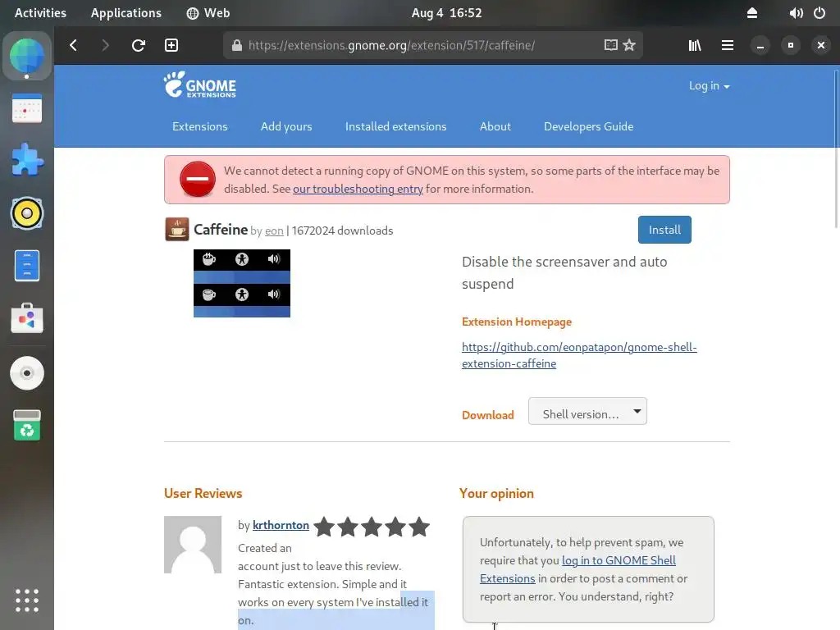Screen dimensions: 840x630
Task: Click the 1672024 downloads text
Action: 342,231
